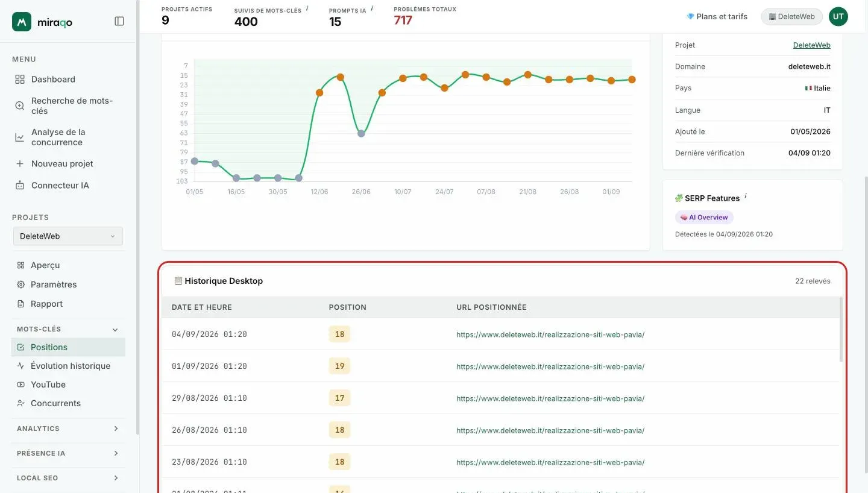Click info icon next to Prompts IA
This screenshot has height=493, width=868.
coord(372,8)
